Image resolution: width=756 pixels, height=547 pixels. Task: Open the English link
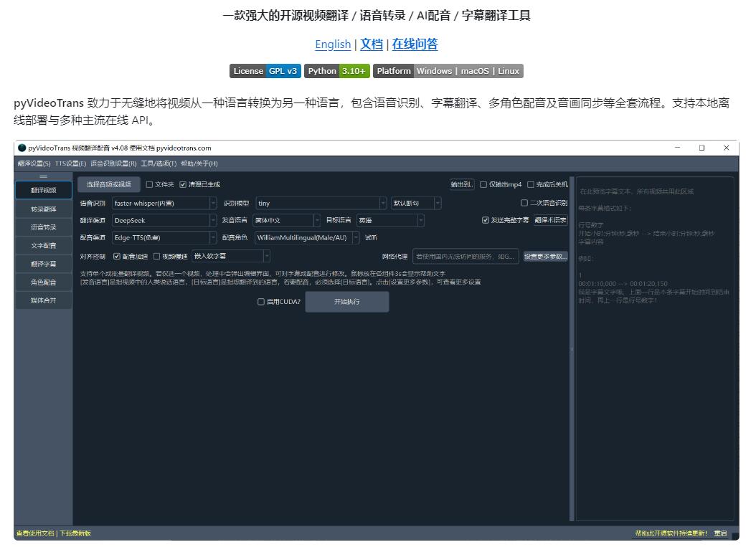(333, 44)
